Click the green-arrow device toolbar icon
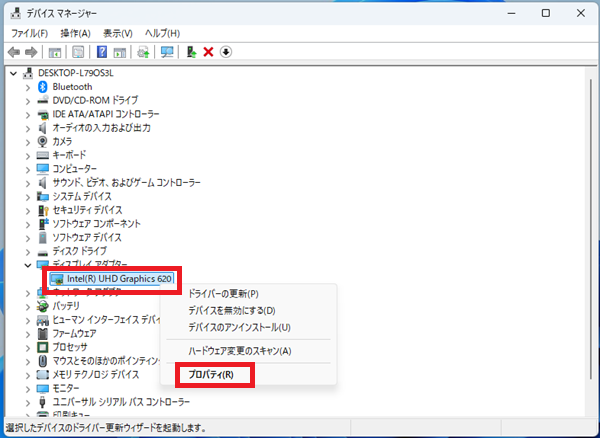 tap(191, 52)
